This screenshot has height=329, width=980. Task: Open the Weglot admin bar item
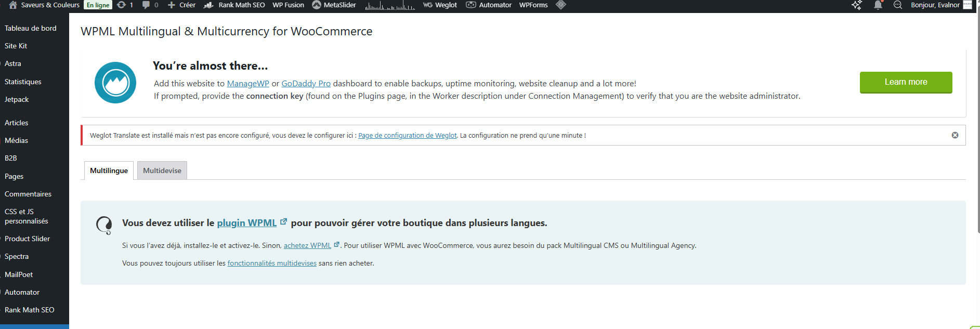coord(440,5)
